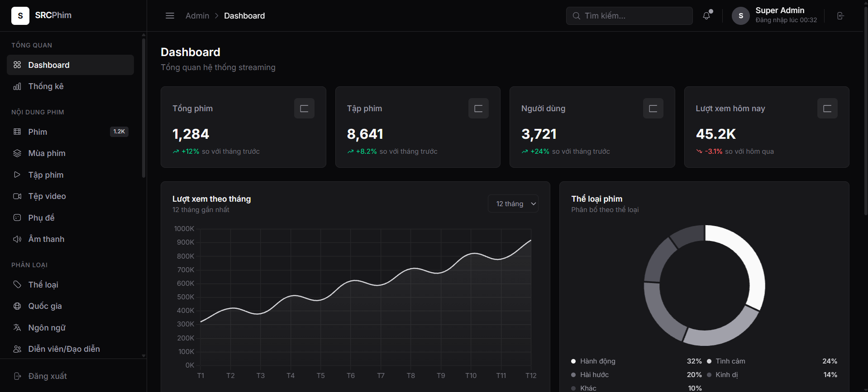Screen dimensions: 868x392
Task: Click the Phụ đề subtitle icon
Action: pyautogui.click(x=17, y=217)
